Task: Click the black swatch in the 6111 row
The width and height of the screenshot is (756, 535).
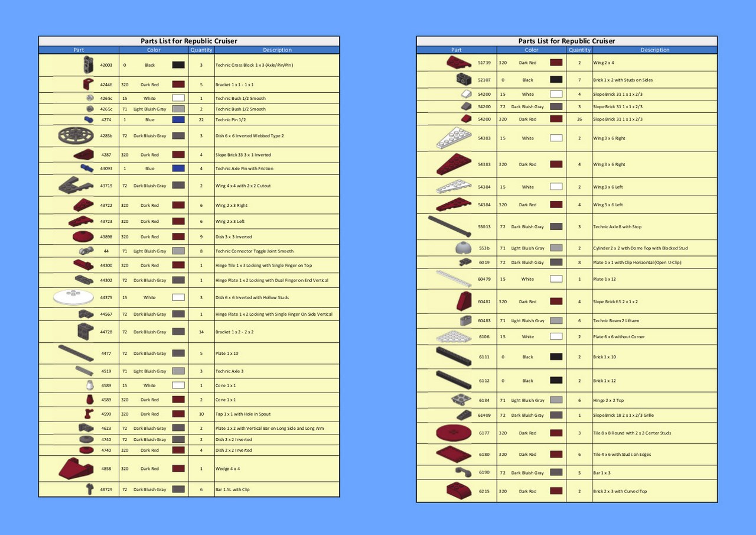Action: [556, 356]
